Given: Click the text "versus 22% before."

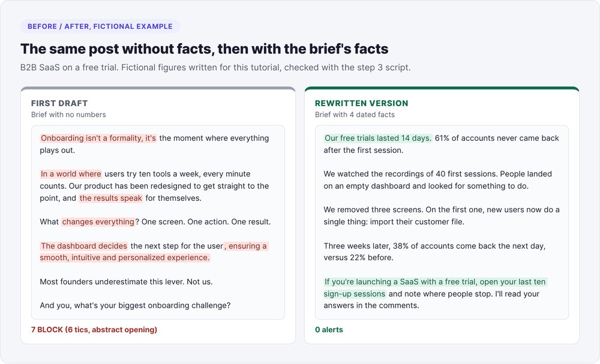Looking at the screenshot, I should click(358, 258).
